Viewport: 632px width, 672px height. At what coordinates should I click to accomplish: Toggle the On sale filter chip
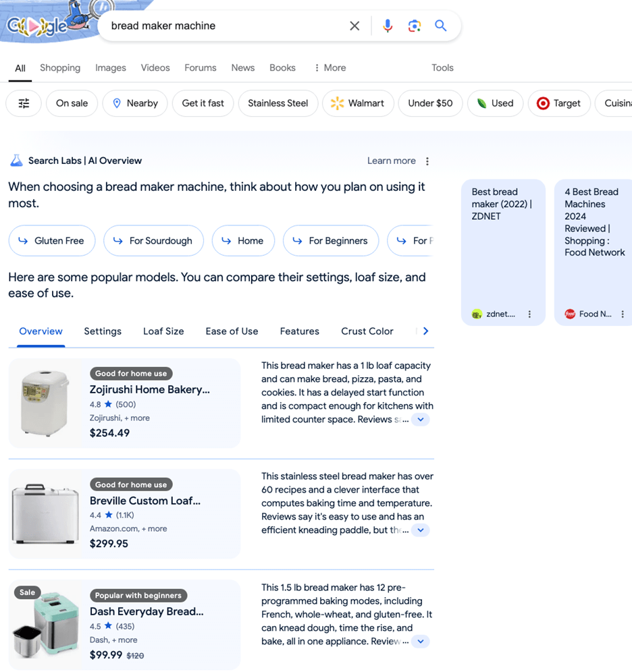point(72,103)
